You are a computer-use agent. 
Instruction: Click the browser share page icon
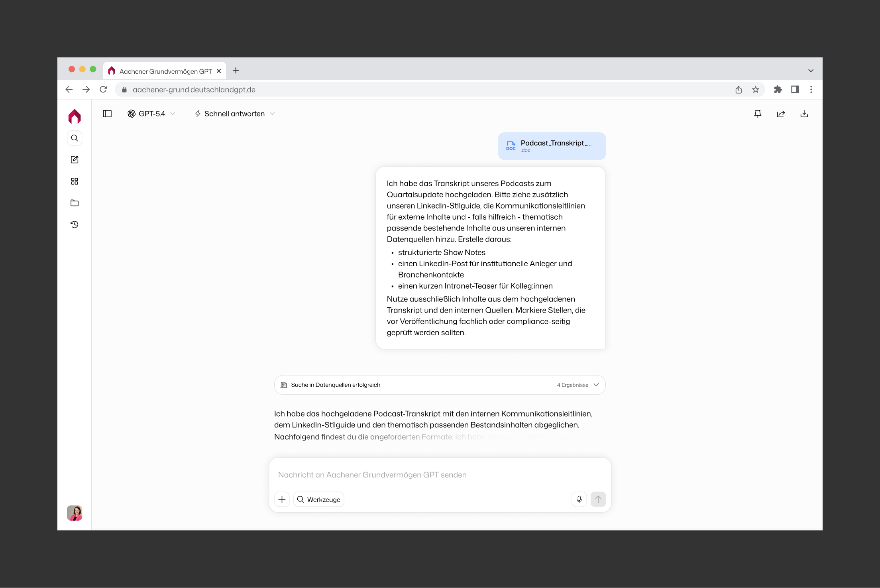(739, 90)
